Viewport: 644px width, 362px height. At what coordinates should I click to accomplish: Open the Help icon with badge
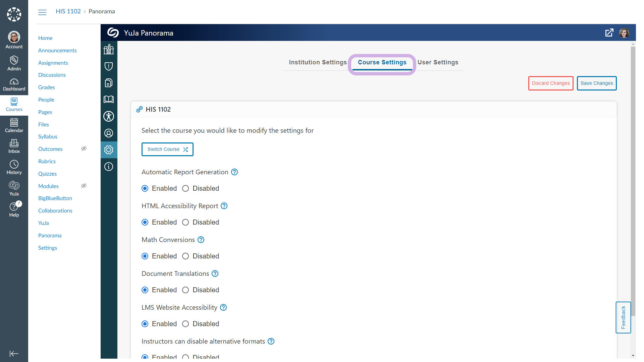14,209
